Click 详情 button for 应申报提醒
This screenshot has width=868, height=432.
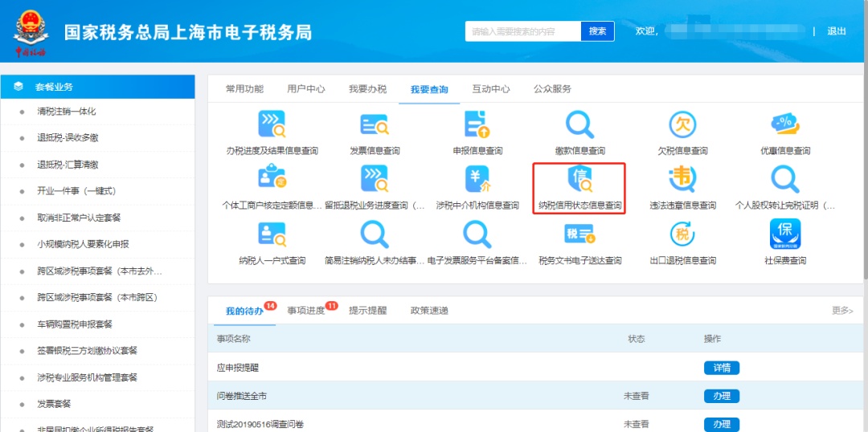point(721,368)
